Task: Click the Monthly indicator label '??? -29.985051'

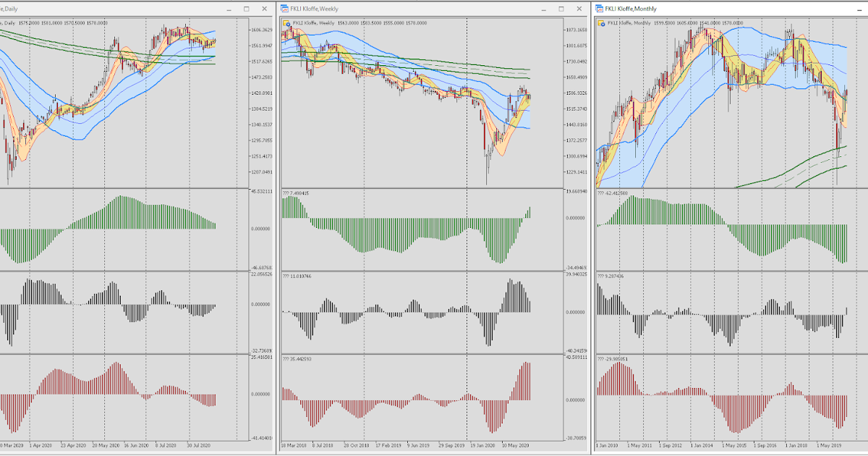Action: pyautogui.click(x=612, y=359)
